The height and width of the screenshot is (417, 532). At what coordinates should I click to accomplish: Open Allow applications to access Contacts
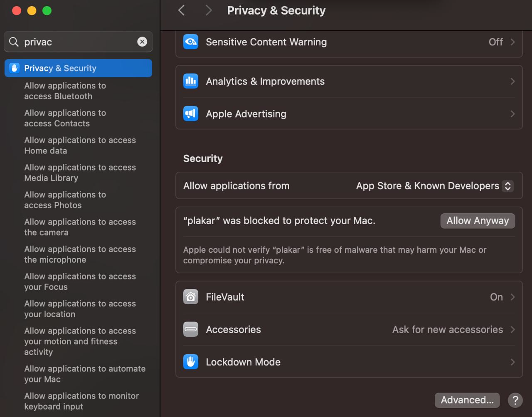(65, 118)
